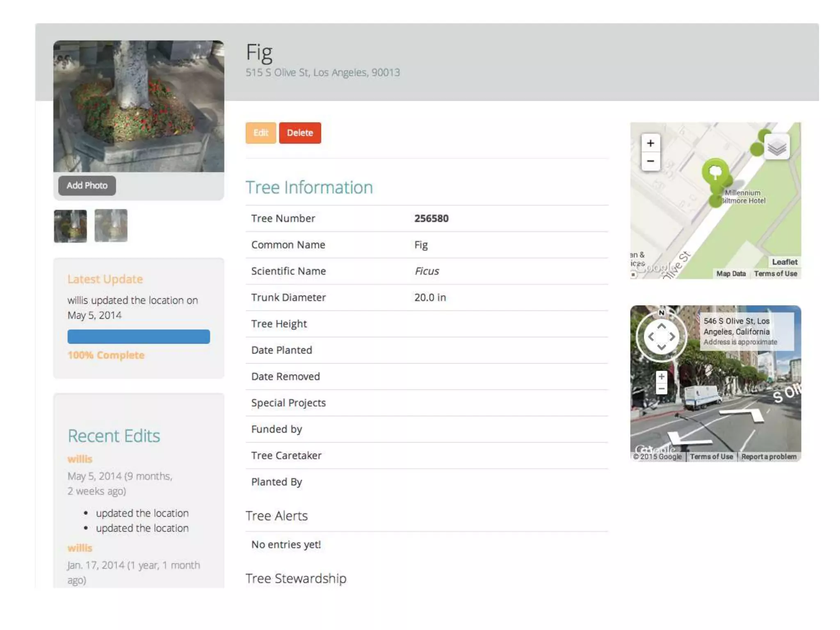
Task: Click the map zoom out minus button
Action: (650, 161)
